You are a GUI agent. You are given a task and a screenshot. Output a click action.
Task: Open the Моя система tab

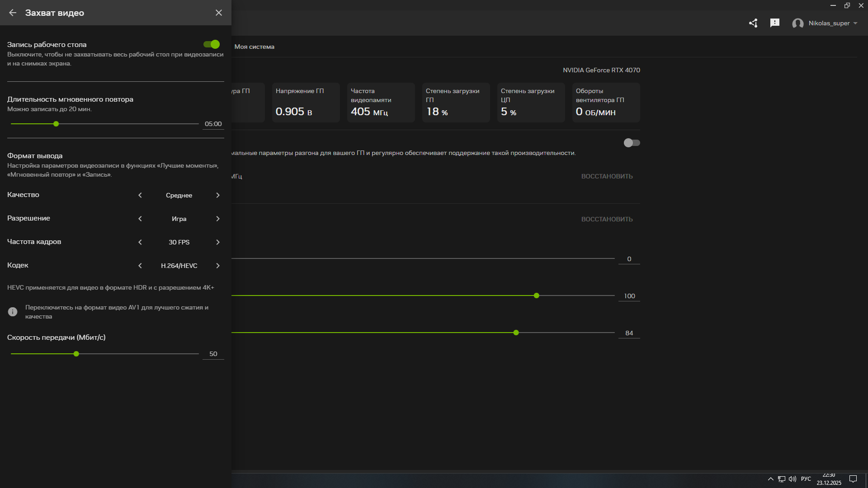[x=254, y=47]
